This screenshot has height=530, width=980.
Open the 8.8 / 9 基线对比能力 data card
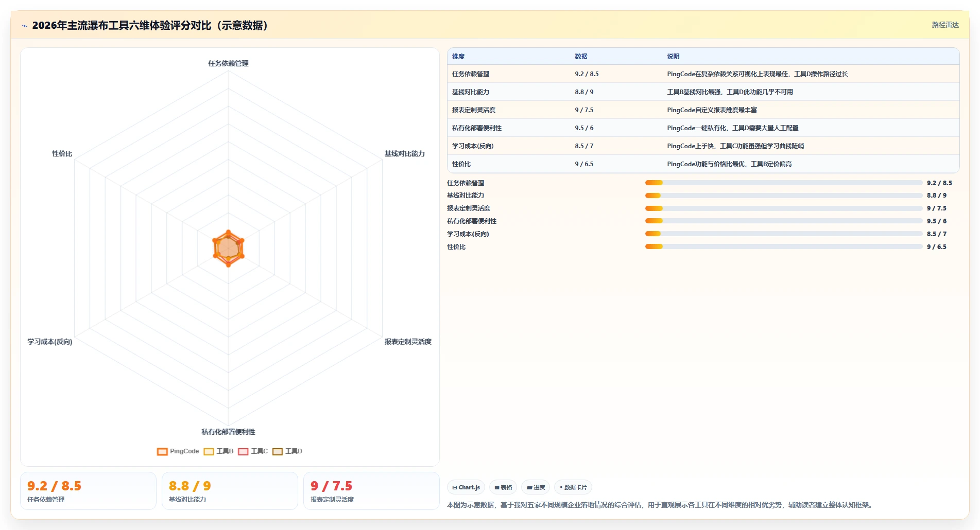pyautogui.click(x=230, y=491)
